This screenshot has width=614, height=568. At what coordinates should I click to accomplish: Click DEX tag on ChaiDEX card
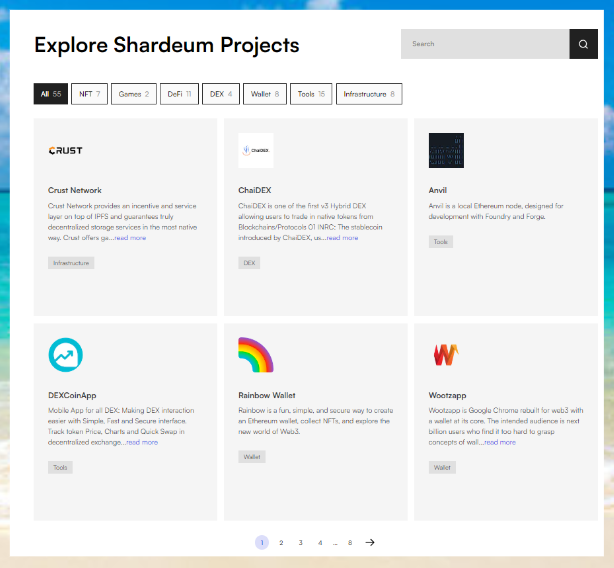249,263
